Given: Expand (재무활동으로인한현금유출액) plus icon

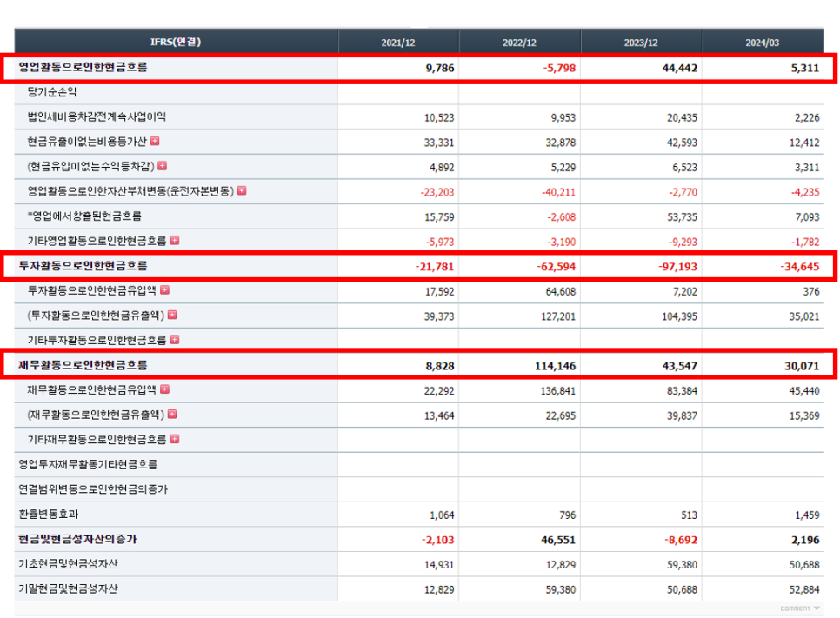Looking at the screenshot, I should point(172,414).
